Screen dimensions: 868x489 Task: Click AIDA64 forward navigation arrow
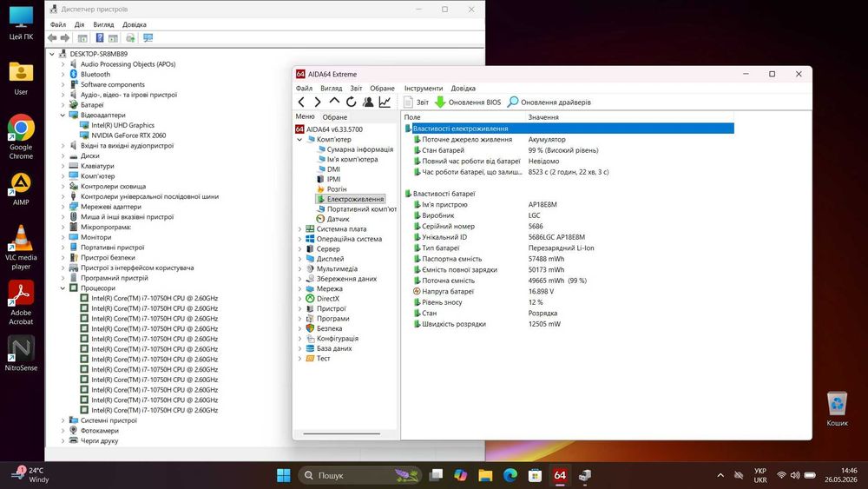[317, 102]
